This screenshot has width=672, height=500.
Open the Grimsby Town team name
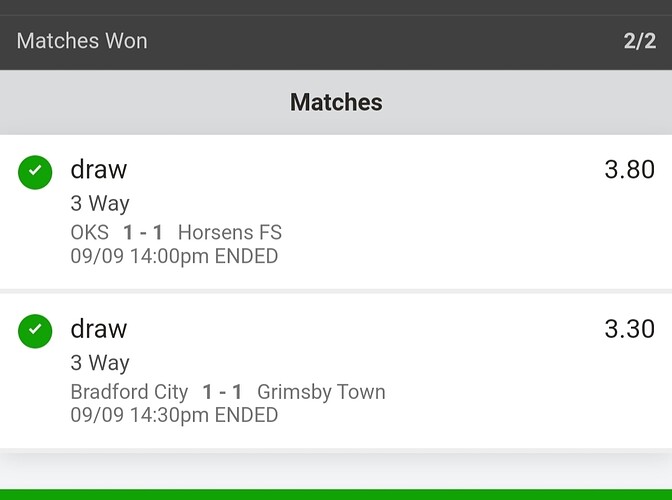(321, 392)
